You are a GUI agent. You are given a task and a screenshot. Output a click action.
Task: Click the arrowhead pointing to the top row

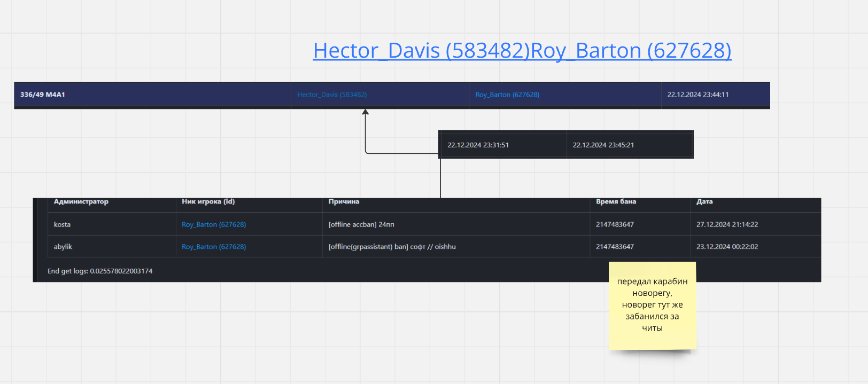tap(366, 112)
